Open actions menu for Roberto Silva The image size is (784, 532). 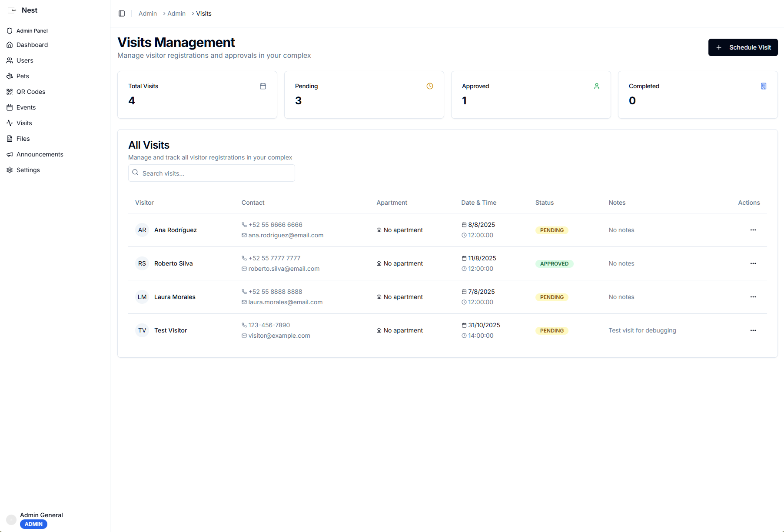coord(753,263)
